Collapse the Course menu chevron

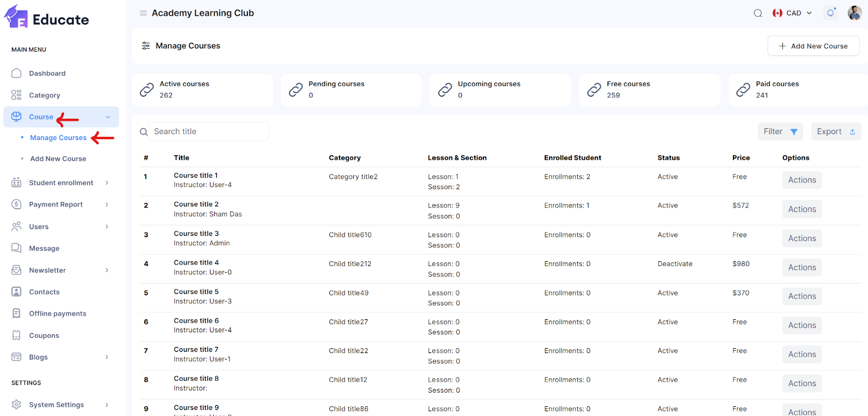pyautogui.click(x=108, y=117)
